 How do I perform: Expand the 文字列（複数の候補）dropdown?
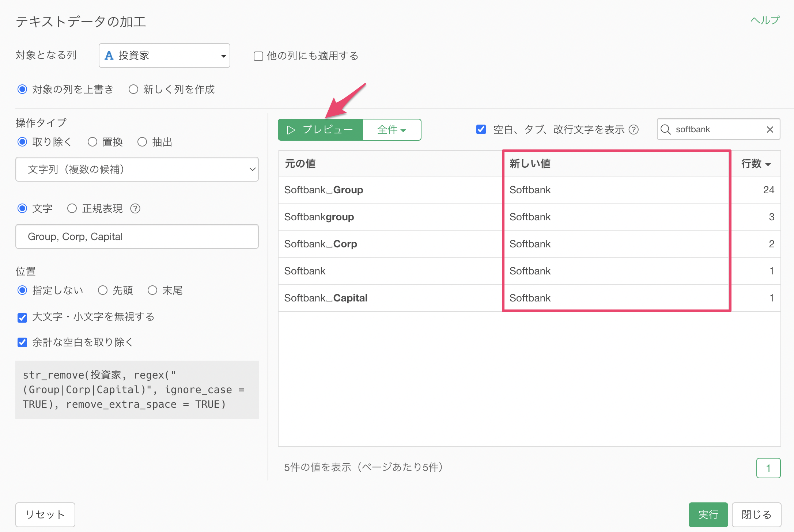pyautogui.click(x=137, y=169)
